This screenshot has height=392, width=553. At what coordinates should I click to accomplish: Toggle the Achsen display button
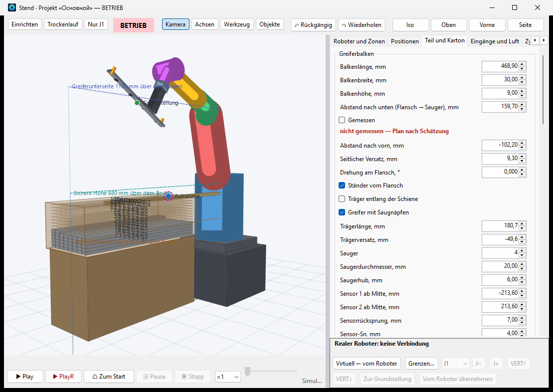click(x=204, y=24)
